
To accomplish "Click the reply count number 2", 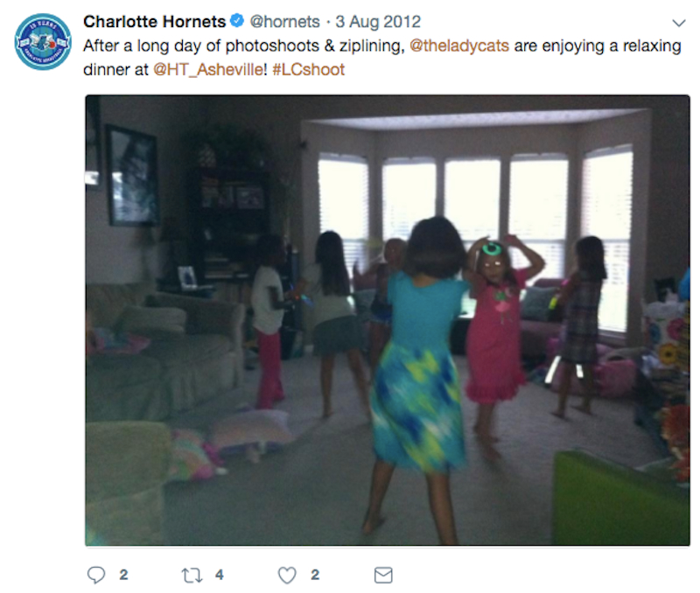I will tap(123, 575).
